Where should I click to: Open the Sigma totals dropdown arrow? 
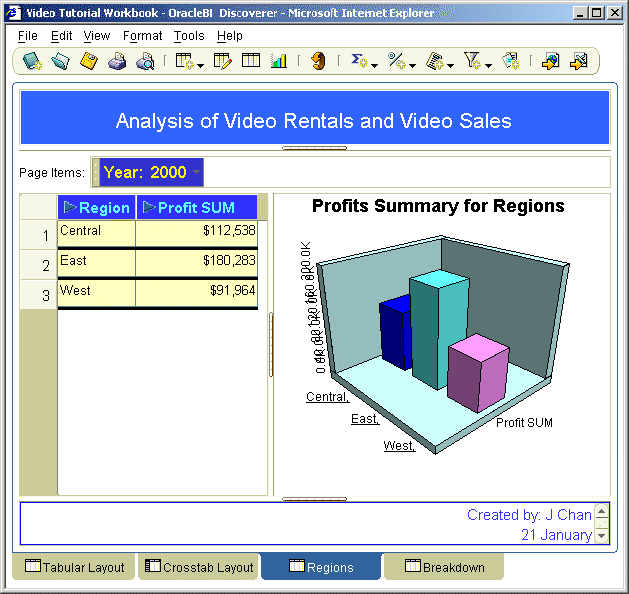tap(374, 65)
